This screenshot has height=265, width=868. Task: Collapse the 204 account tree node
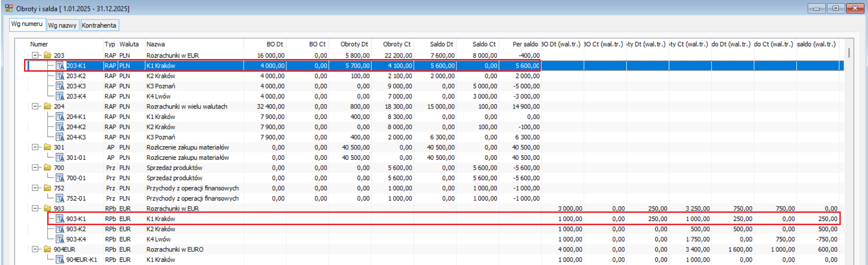tap(35, 106)
